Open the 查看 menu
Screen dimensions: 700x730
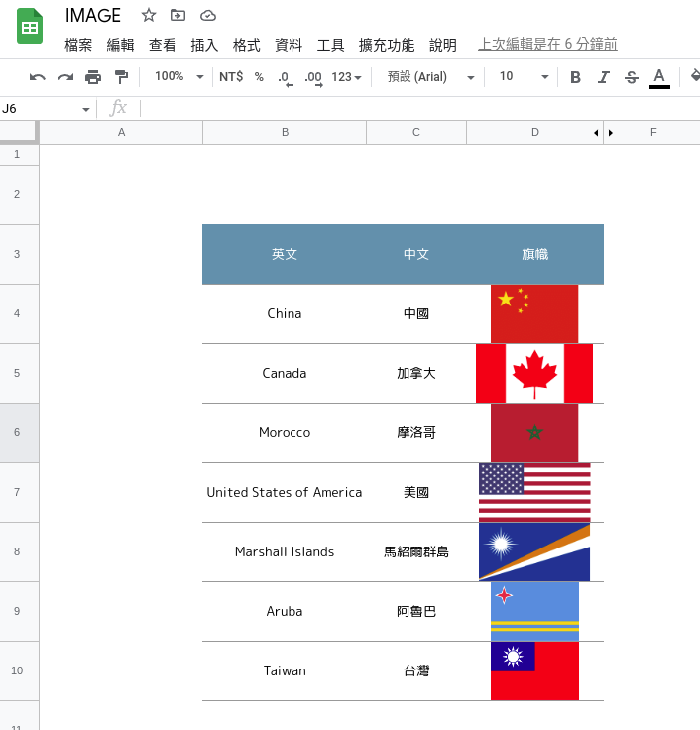point(162,46)
